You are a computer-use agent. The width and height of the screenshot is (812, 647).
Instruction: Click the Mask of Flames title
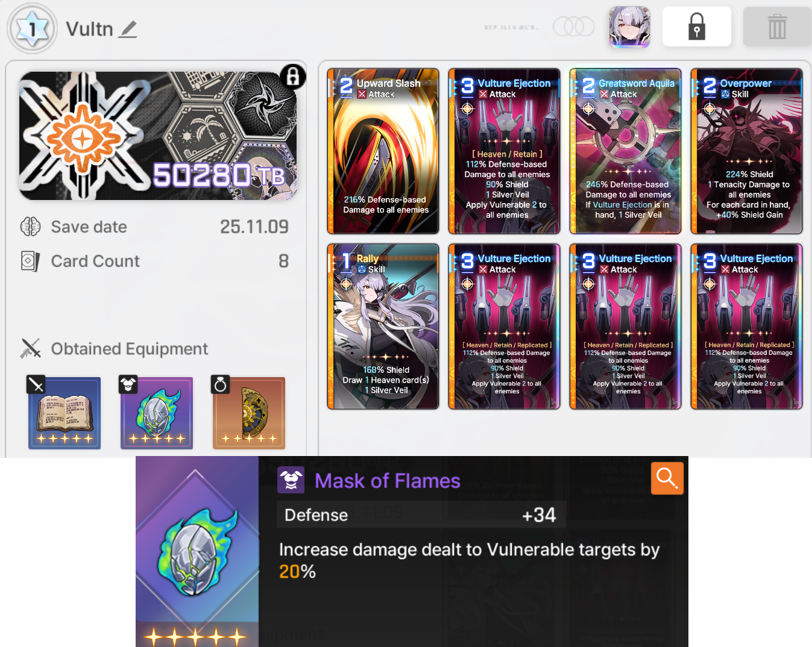(x=388, y=481)
